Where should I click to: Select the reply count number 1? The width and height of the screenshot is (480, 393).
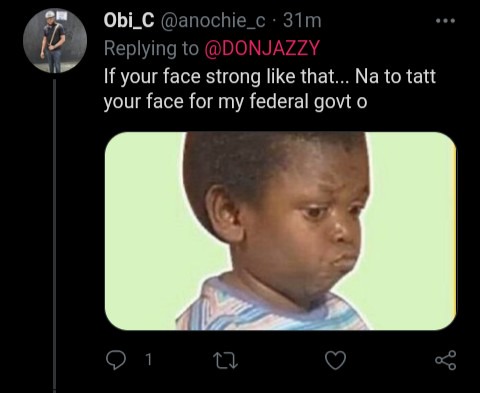click(149, 360)
